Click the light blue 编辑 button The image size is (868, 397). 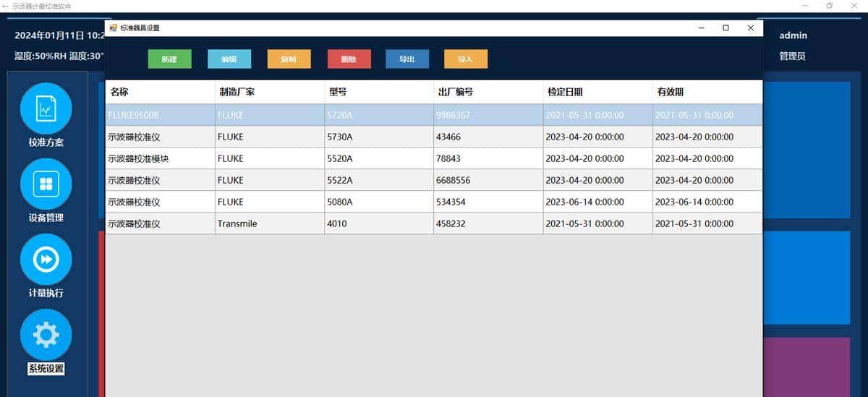(229, 59)
